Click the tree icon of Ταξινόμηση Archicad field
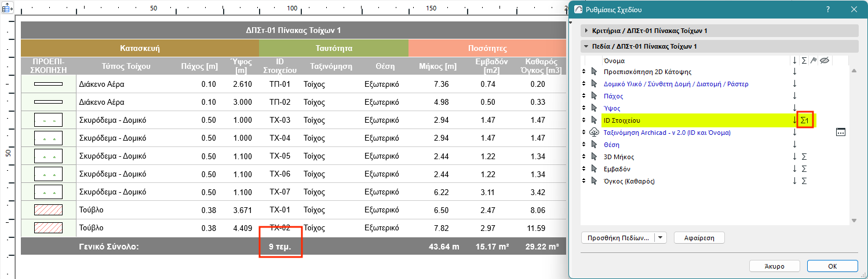The width and height of the screenshot is (868, 279). 594,133
